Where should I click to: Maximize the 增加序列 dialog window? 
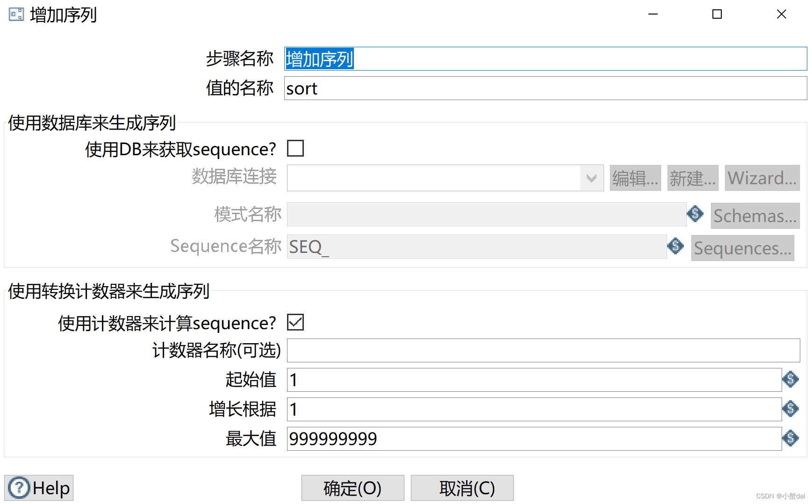717,14
